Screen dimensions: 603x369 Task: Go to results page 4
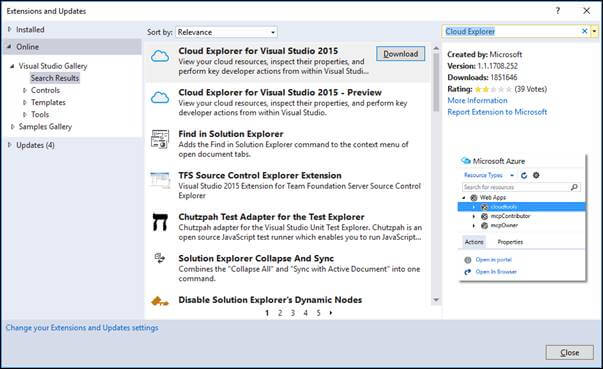[305, 313]
